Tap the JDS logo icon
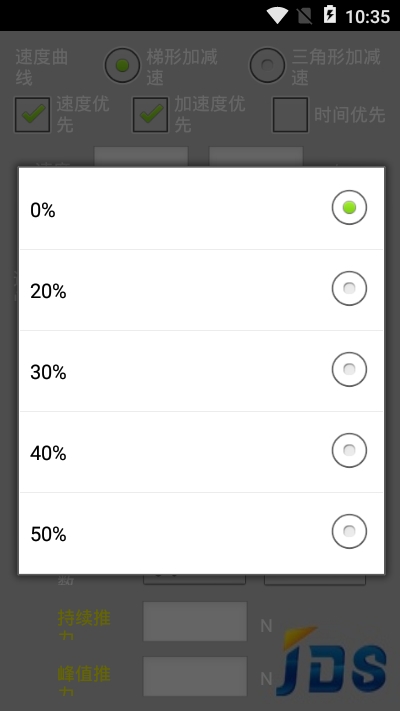 332,661
